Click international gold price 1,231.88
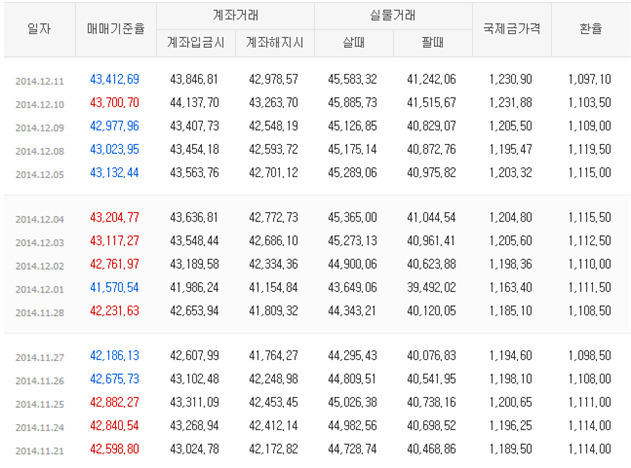Screen dimensions: 631x468 (511, 103)
